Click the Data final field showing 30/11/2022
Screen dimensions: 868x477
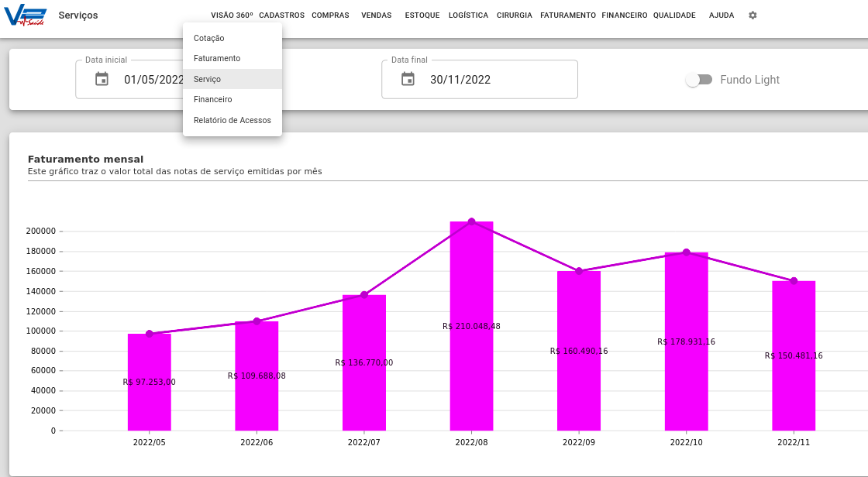[x=480, y=79]
